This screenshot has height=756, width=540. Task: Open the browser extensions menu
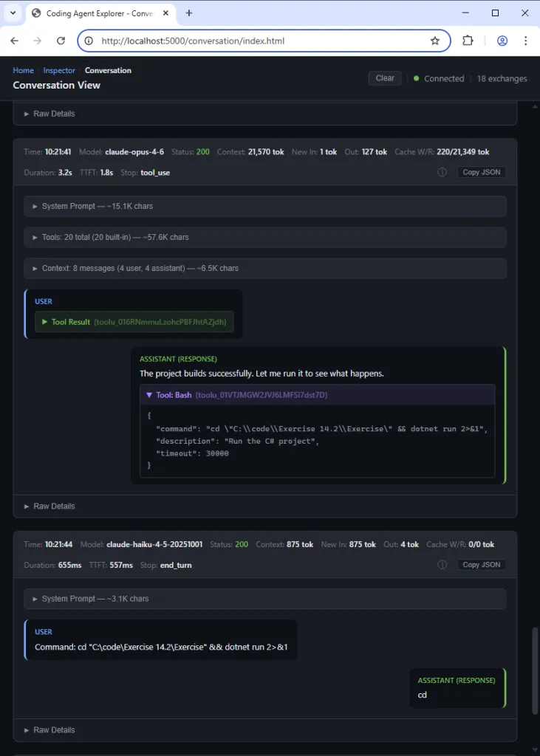pos(468,41)
